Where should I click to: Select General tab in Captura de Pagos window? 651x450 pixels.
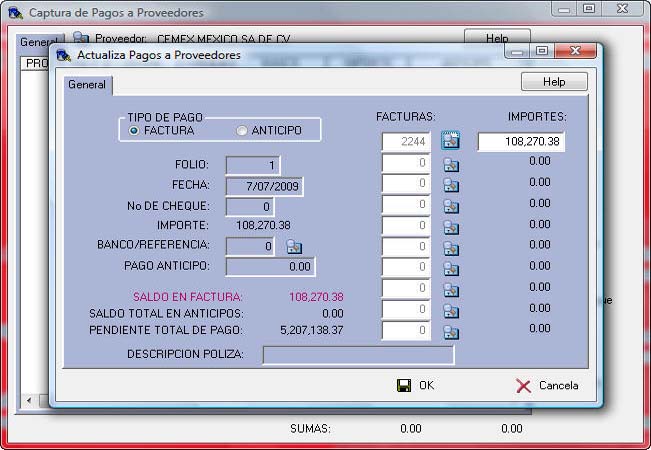point(39,42)
